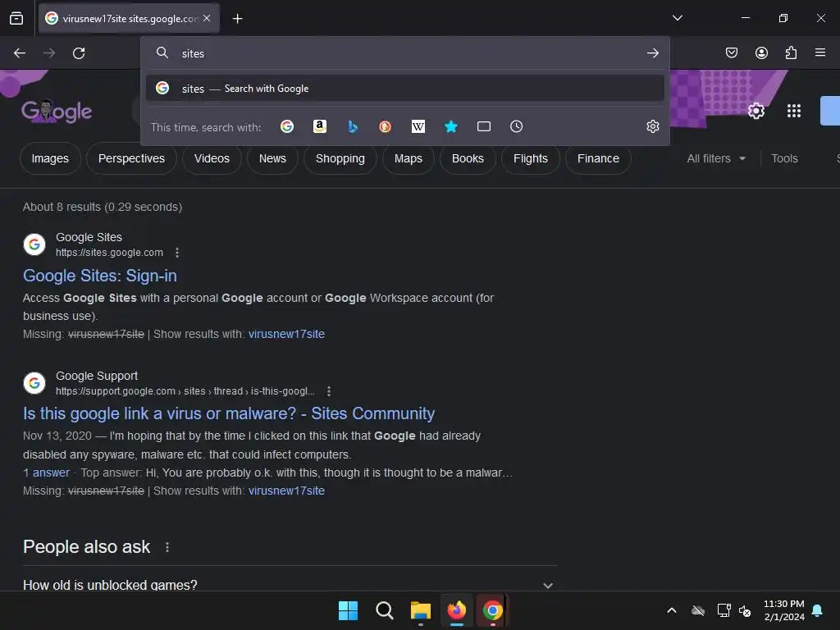Open more options for Google Sites result
The image size is (840, 630).
177,253
